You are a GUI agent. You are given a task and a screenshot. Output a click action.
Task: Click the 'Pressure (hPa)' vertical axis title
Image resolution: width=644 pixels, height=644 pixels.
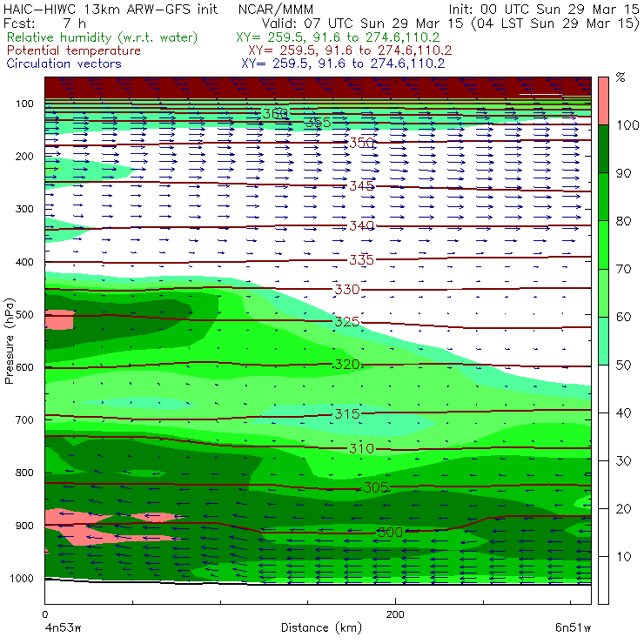click(x=10, y=341)
